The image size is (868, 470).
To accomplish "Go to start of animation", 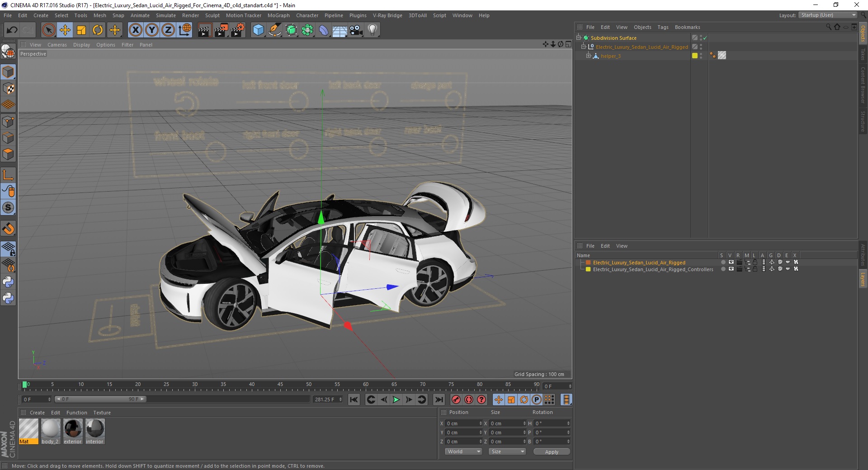I will coord(354,399).
